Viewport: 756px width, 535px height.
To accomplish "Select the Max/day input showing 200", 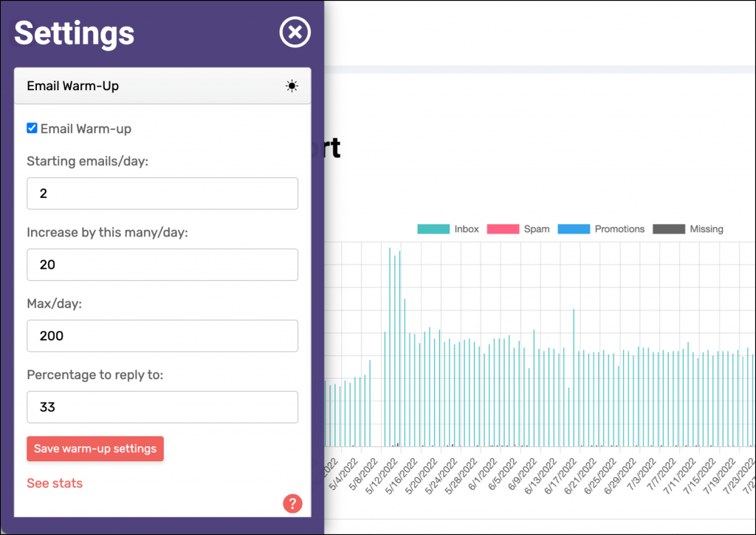I will pos(162,335).
